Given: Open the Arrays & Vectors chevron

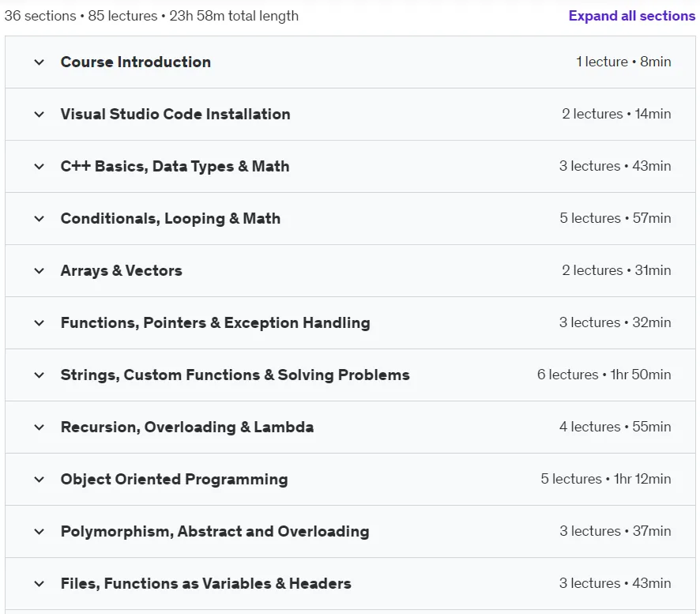Looking at the screenshot, I should click(x=40, y=270).
